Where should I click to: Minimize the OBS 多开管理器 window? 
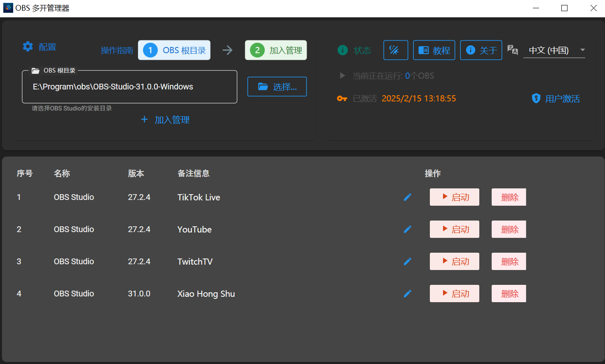coord(536,8)
